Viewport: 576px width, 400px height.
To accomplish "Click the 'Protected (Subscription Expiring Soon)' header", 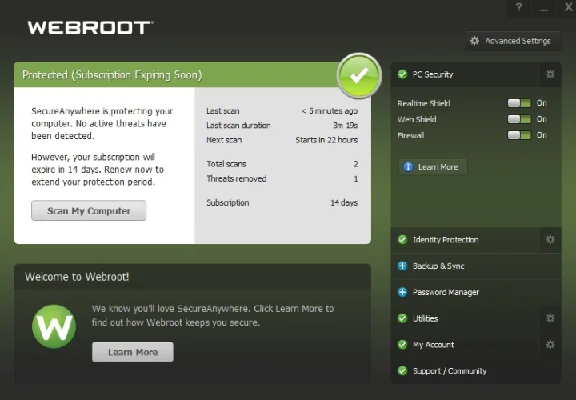I will coord(112,75).
